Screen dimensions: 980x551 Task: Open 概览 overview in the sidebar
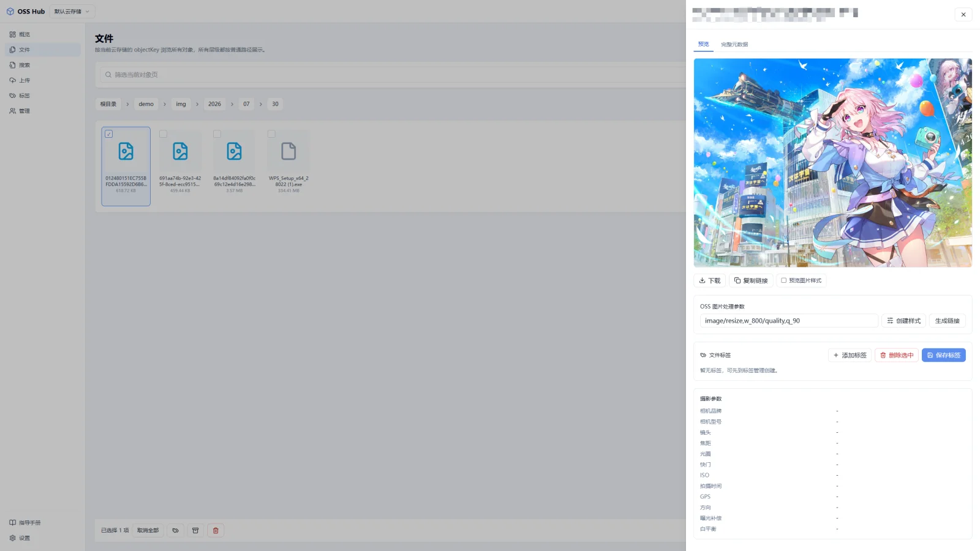(x=43, y=34)
